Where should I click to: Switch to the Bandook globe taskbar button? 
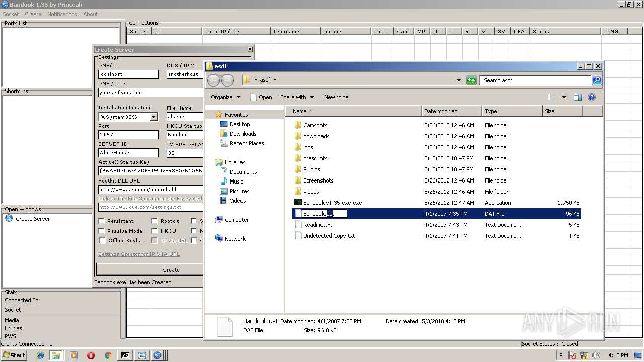(x=157, y=355)
